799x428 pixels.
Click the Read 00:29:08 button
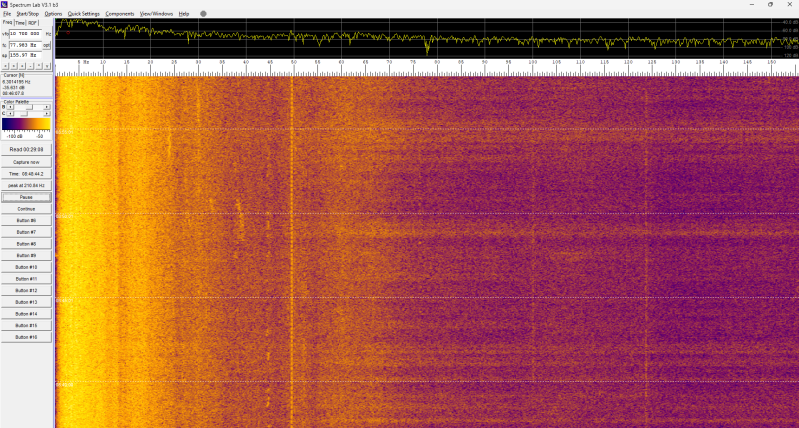(x=26, y=150)
